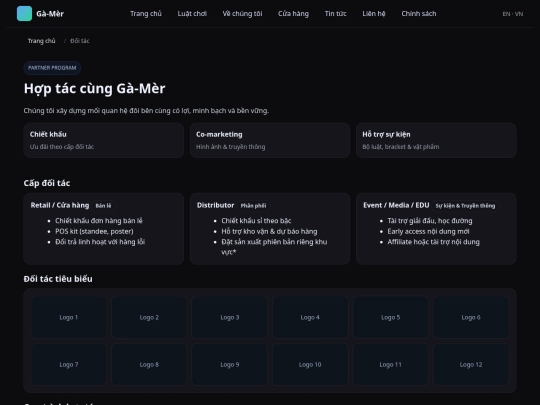The width and height of the screenshot is (540, 405).
Task: Select the Logo 2 partner tile
Action: click(149, 318)
